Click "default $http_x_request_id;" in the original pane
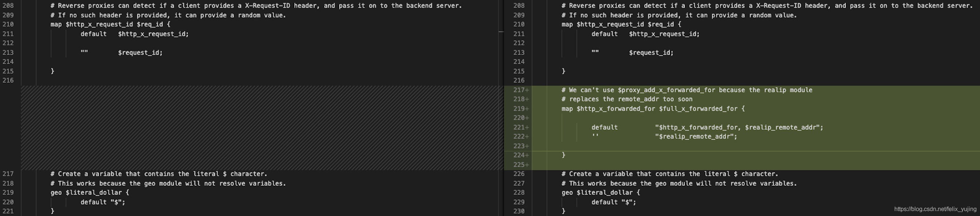The image size is (980, 216). [x=135, y=34]
